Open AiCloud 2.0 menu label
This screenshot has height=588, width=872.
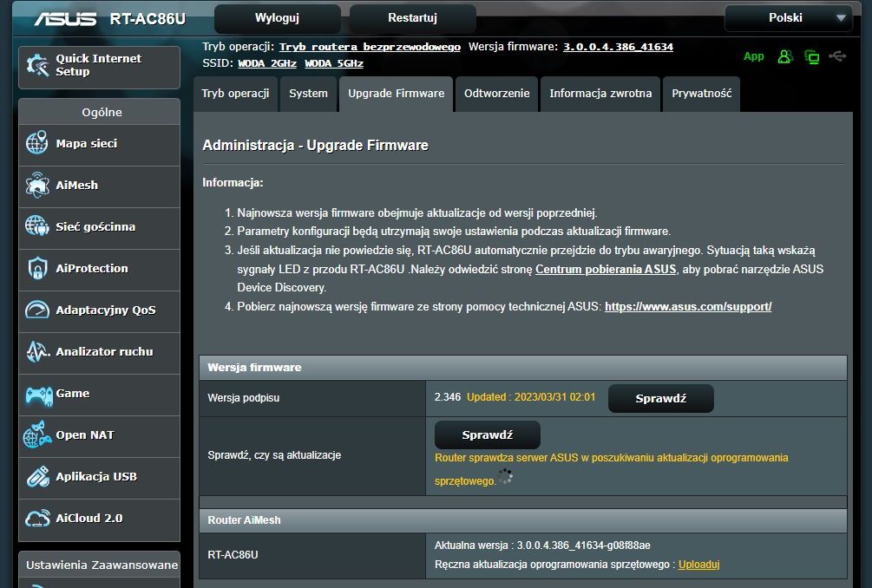click(89, 518)
